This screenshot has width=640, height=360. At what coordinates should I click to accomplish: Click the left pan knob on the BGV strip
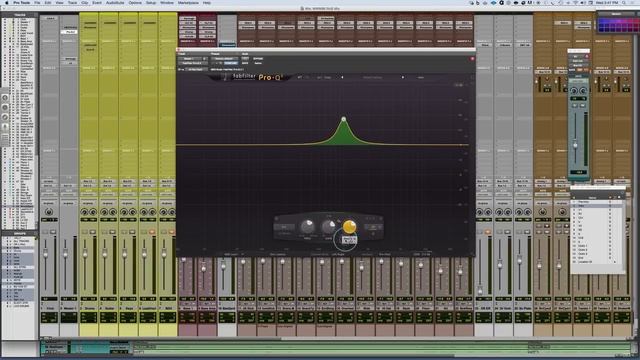pyautogui.click(x=164, y=212)
